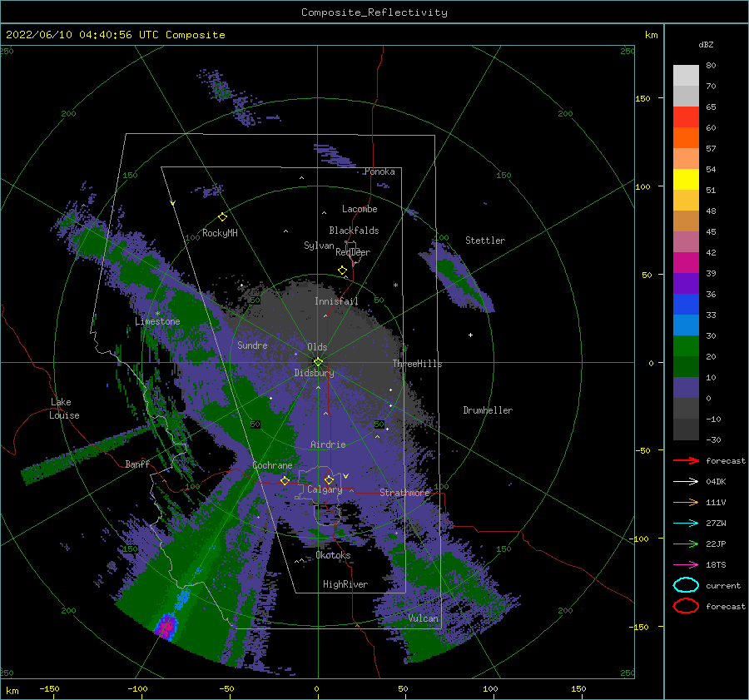Click the Ponoka label
The width and height of the screenshot is (749, 700).
tap(379, 171)
